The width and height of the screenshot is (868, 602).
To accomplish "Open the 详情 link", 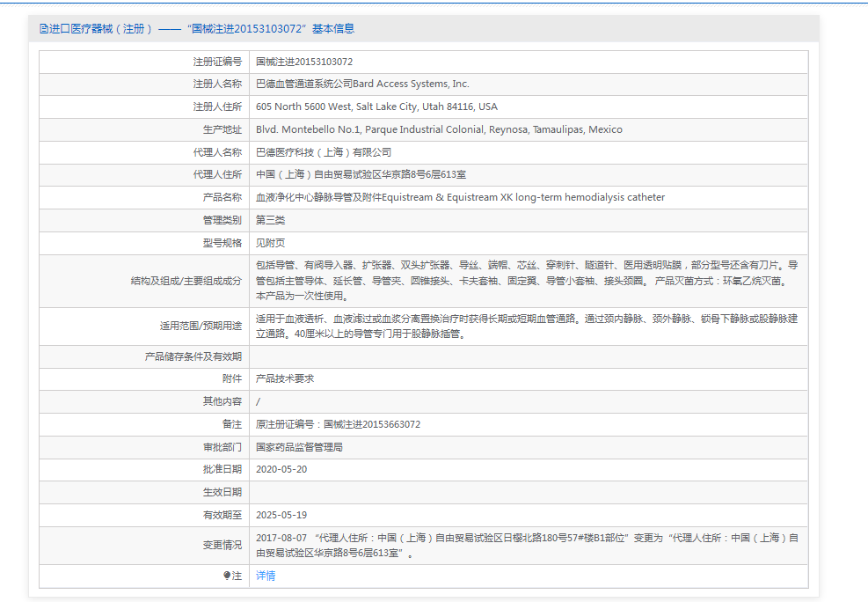I will pos(266,576).
